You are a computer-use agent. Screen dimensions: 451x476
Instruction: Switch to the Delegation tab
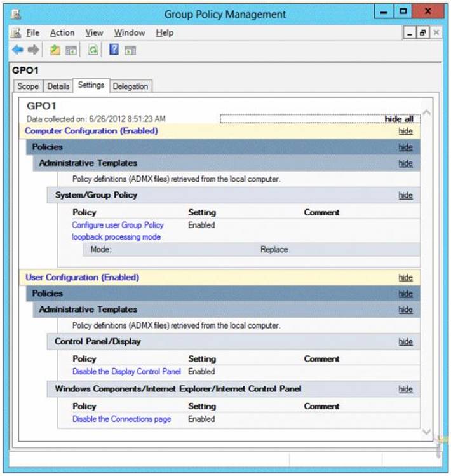(130, 86)
